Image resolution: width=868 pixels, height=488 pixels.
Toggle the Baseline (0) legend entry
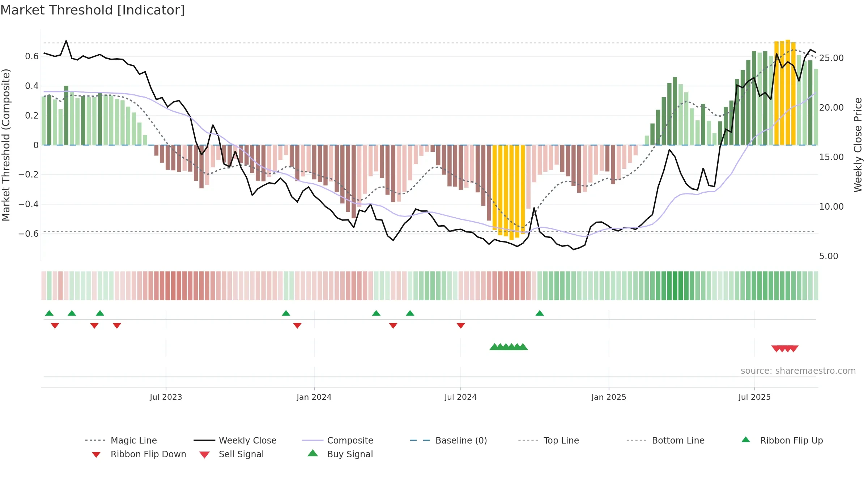point(448,440)
